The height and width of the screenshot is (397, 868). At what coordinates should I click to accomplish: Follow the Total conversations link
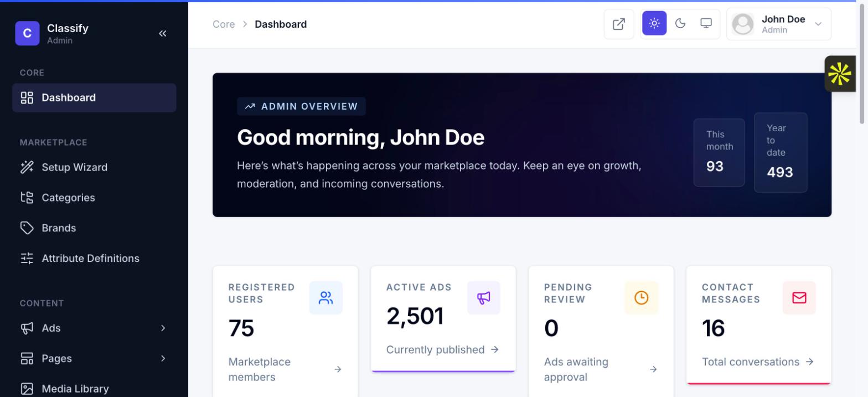coord(758,362)
